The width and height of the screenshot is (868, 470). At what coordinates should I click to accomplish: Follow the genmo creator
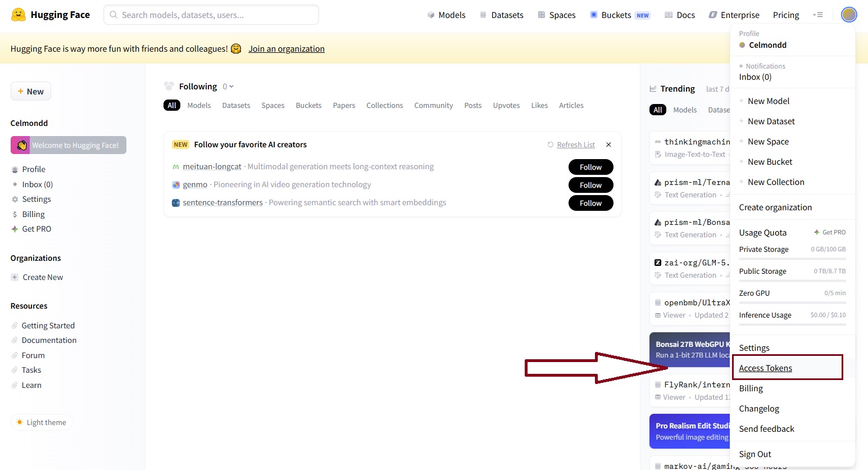click(590, 185)
